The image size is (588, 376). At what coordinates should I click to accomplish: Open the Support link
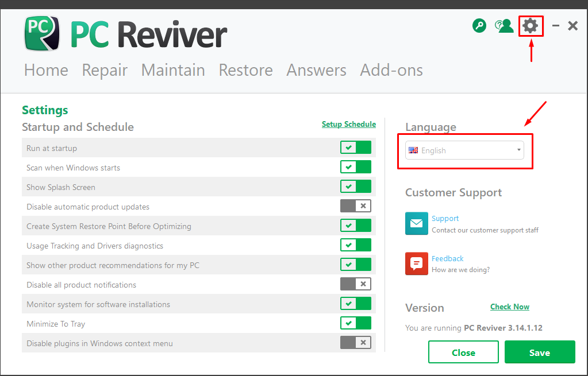click(445, 218)
